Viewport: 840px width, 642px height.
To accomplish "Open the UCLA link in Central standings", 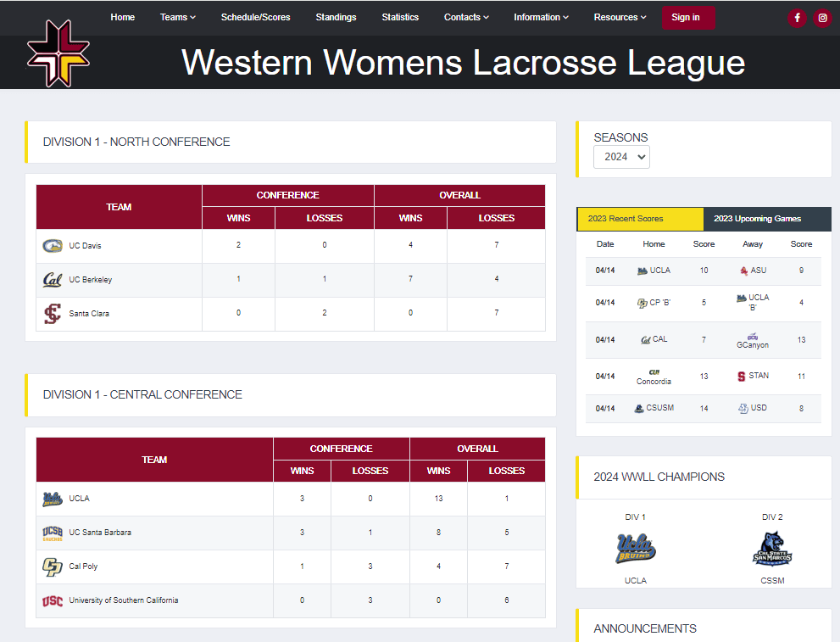I will coord(80,499).
